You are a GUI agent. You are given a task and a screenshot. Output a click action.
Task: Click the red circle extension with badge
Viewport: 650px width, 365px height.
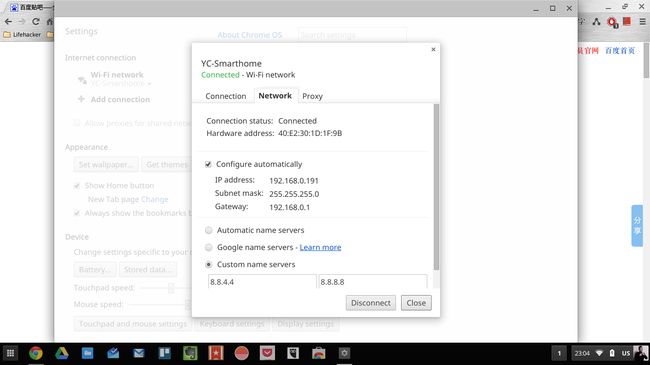pos(612,22)
